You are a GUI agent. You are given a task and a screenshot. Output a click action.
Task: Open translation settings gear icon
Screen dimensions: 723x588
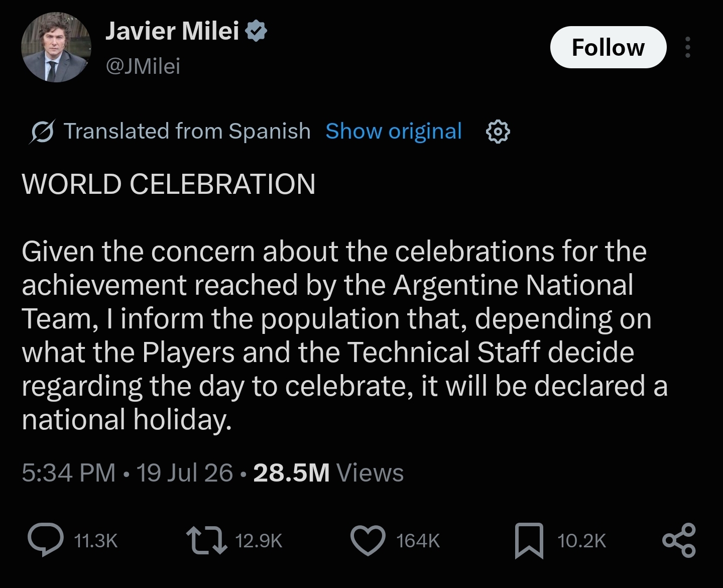tap(498, 132)
